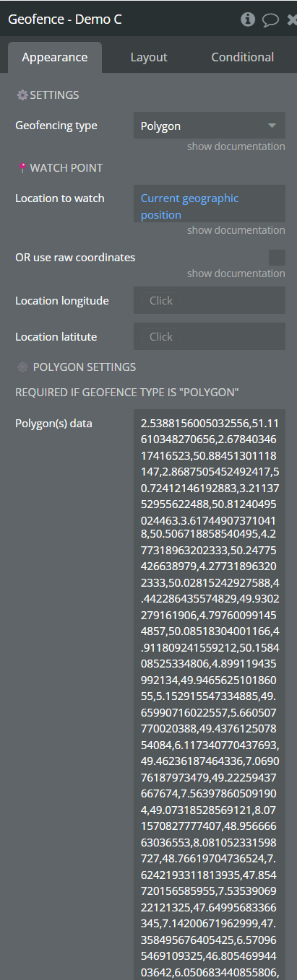The width and height of the screenshot is (297, 980).
Task: Select the Appearance tab
Action: (55, 57)
